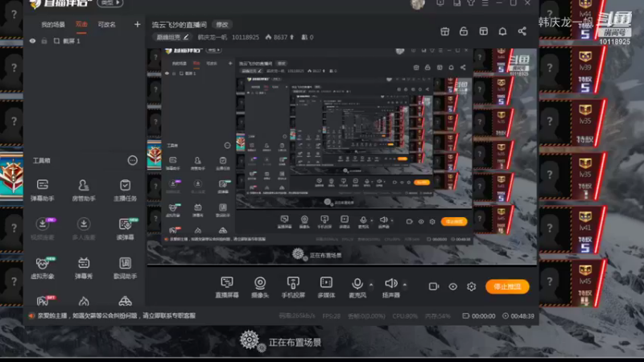Open the 读弹幕 tool

(126, 229)
